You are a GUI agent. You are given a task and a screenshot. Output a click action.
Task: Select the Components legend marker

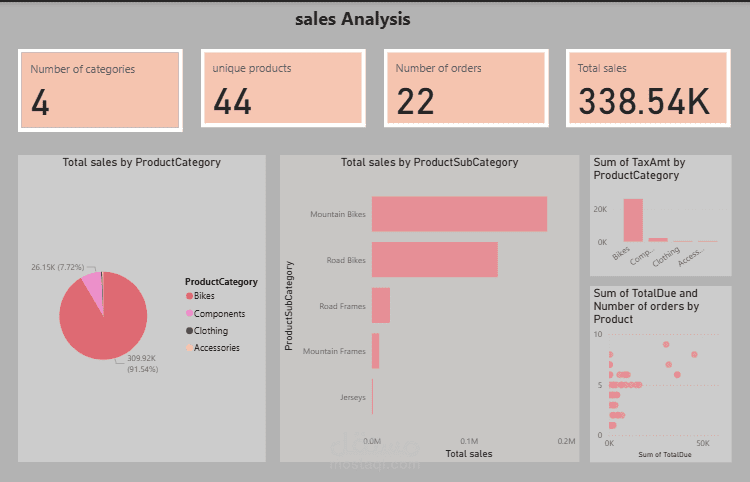click(x=189, y=313)
